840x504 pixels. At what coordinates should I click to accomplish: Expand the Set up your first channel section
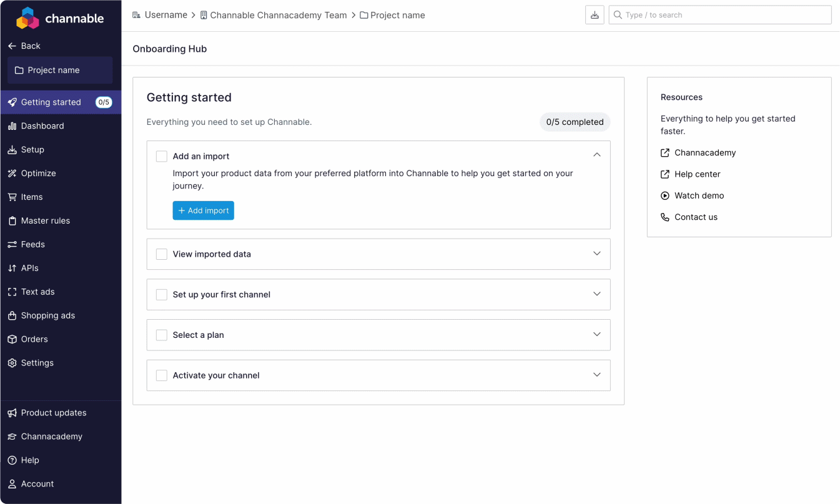[x=596, y=294]
